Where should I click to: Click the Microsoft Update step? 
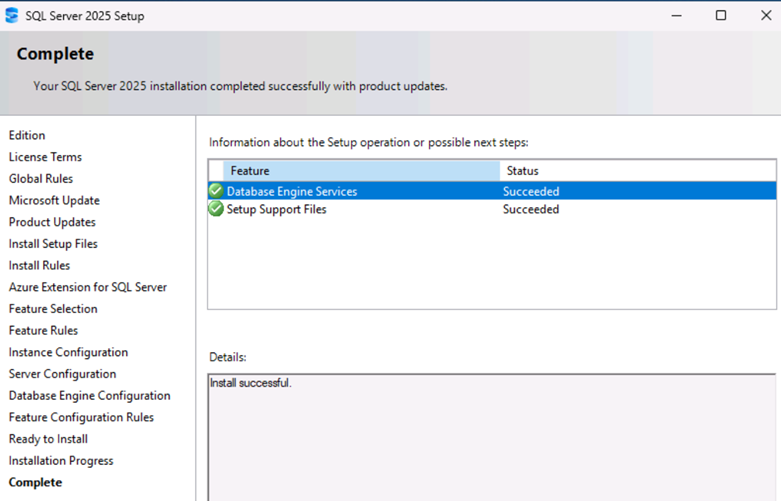(54, 201)
